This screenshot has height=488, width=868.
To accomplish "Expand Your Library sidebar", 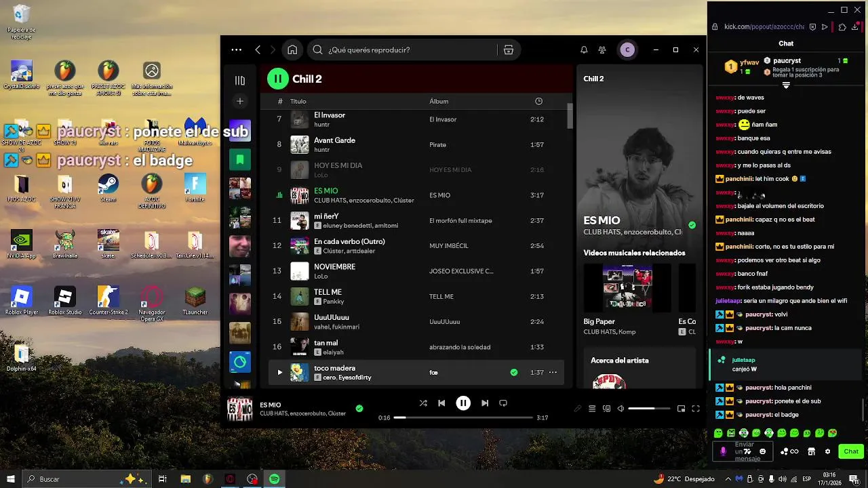I will [x=239, y=81].
